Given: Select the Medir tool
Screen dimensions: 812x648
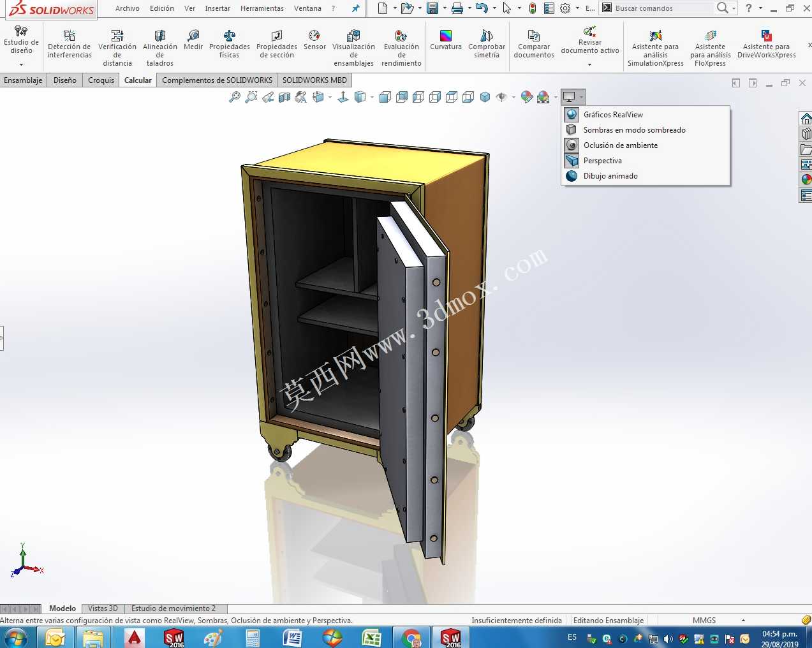Looking at the screenshot, I should [x=193, y=40].
